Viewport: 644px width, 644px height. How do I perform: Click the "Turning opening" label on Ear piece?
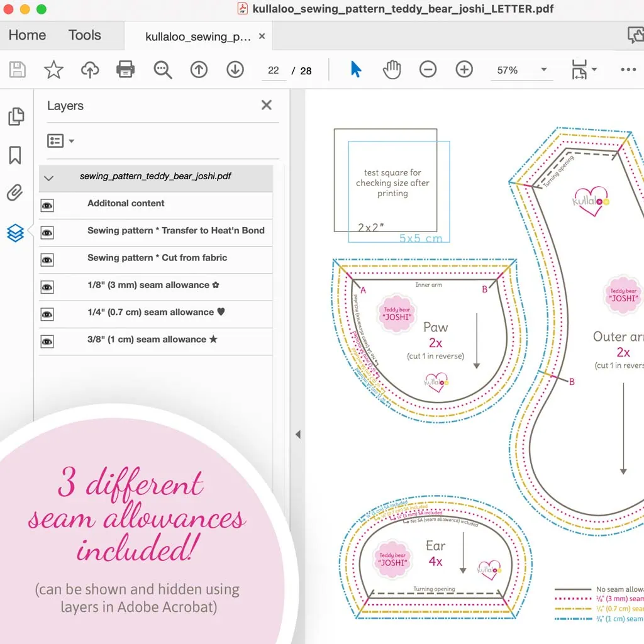[434, 589]
